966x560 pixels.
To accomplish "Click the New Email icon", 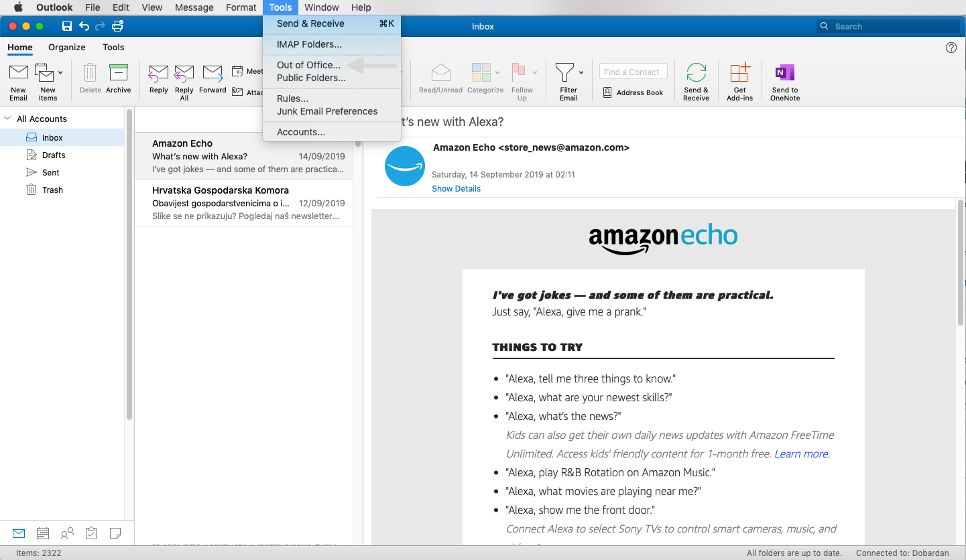I will point(18,72).
